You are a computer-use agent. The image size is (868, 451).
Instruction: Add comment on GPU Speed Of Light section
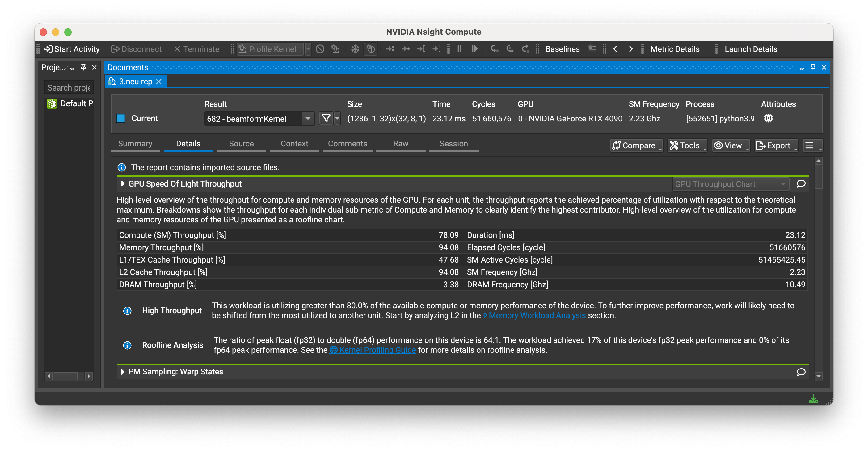(x=801, y=184)
